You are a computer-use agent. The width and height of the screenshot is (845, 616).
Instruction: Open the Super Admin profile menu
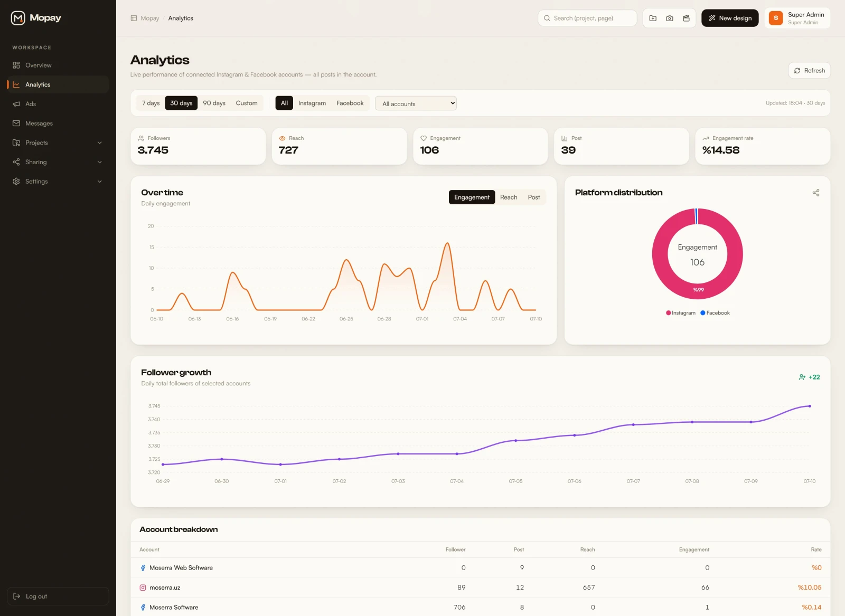point(797,18)
